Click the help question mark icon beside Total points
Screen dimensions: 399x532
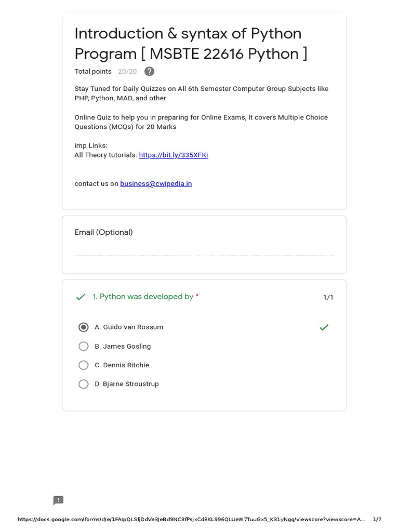(149, 72)
